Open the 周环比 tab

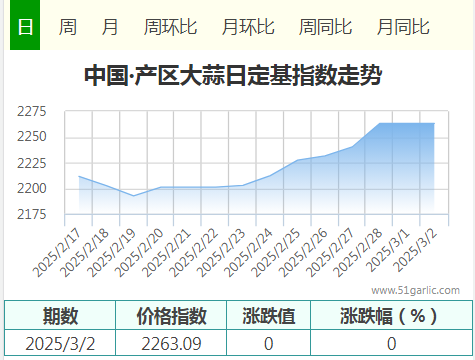[170, 27]
